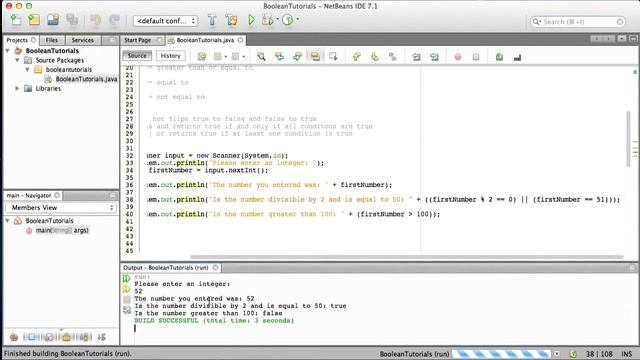Open the Members View dropdown

[61, 207]
